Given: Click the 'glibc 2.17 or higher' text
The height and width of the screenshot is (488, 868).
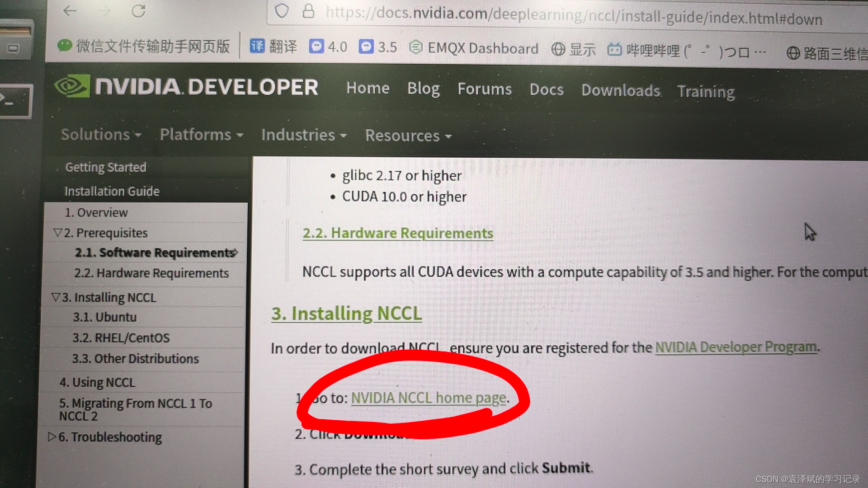Looking at the screenshot, I should (x=402, y=175).
